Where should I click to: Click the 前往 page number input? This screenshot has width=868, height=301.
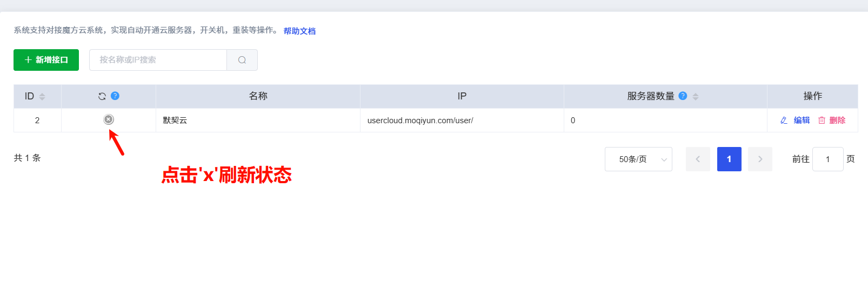coord(827,159)
